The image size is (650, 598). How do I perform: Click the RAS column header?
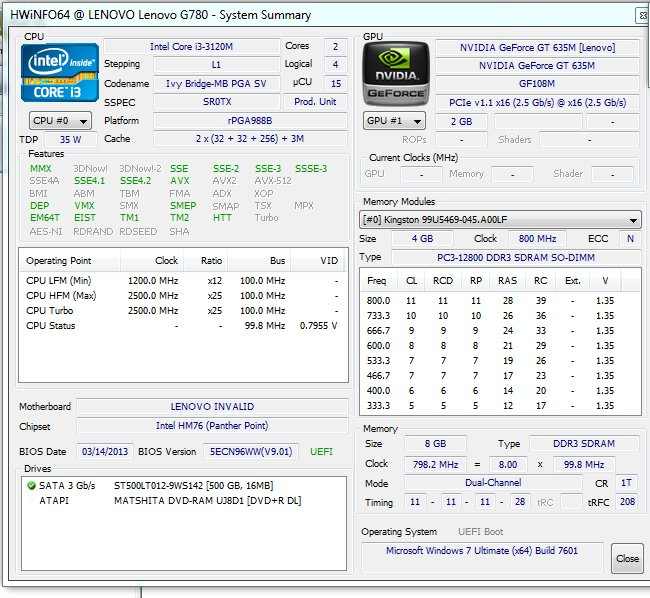[x=507, y=281]
